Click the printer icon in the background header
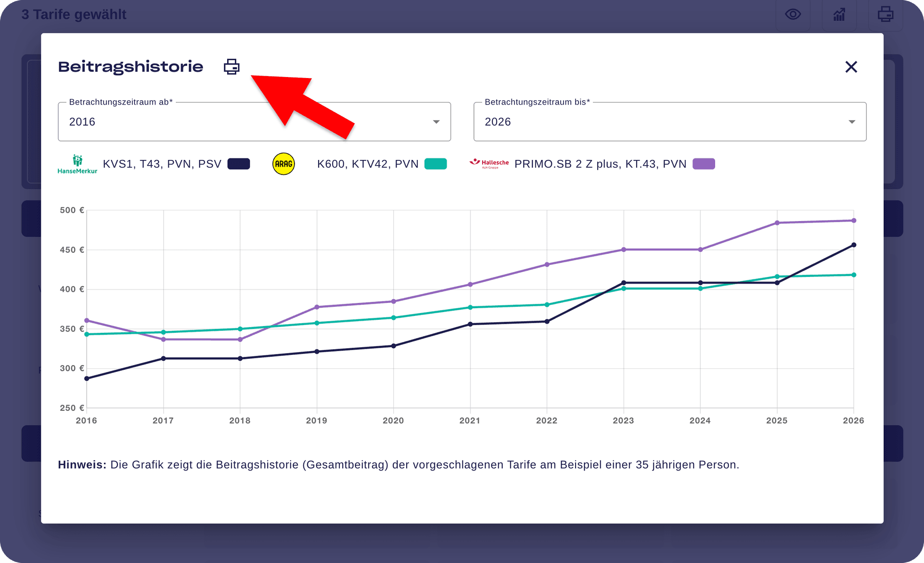Screen dimensions: 924x563 885,14
